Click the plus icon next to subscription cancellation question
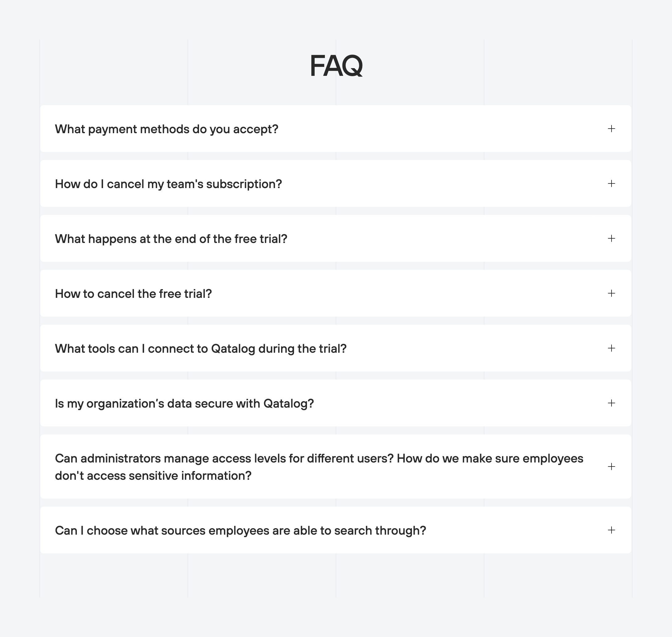The image size is (672, 637). (x=612, y=184)
